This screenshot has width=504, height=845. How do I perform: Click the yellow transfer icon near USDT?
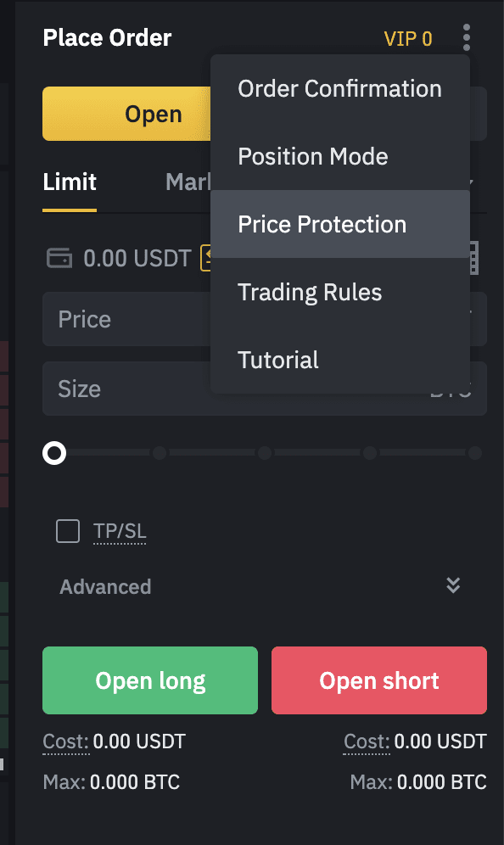tap(205, 258)
